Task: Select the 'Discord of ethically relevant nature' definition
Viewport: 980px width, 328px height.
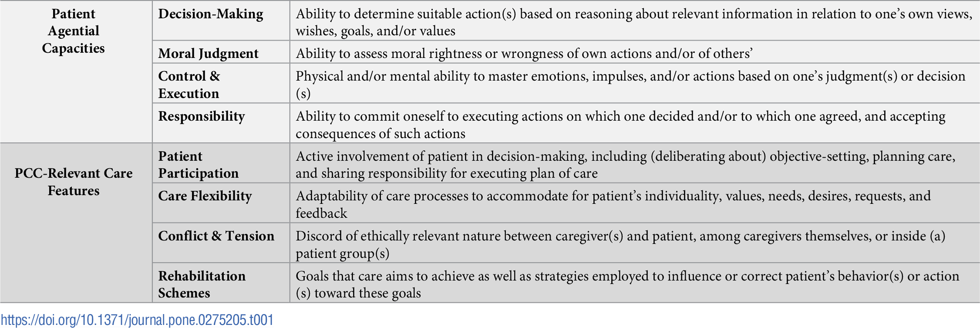Action: [620, 236]
